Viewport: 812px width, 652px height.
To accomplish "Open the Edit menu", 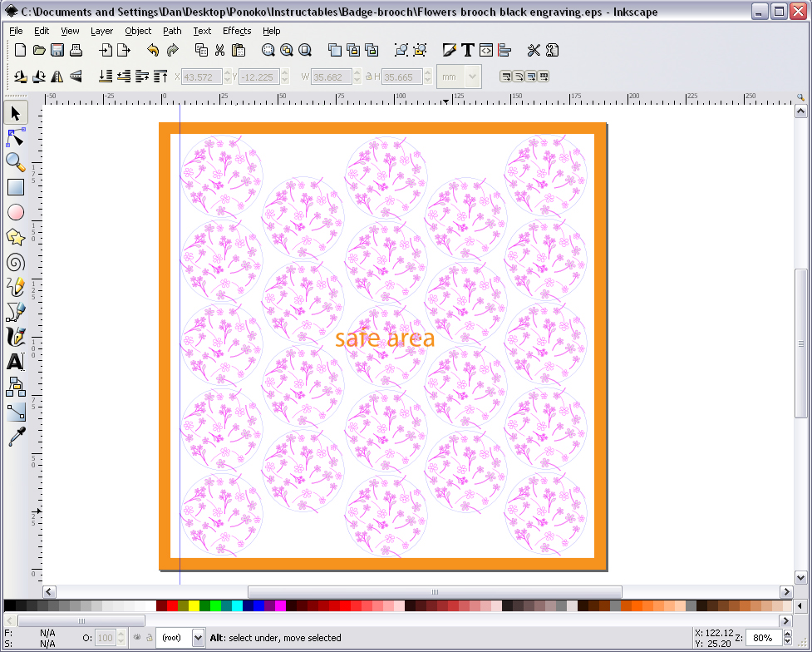I will pyautogui.click(x=42, y=31).
